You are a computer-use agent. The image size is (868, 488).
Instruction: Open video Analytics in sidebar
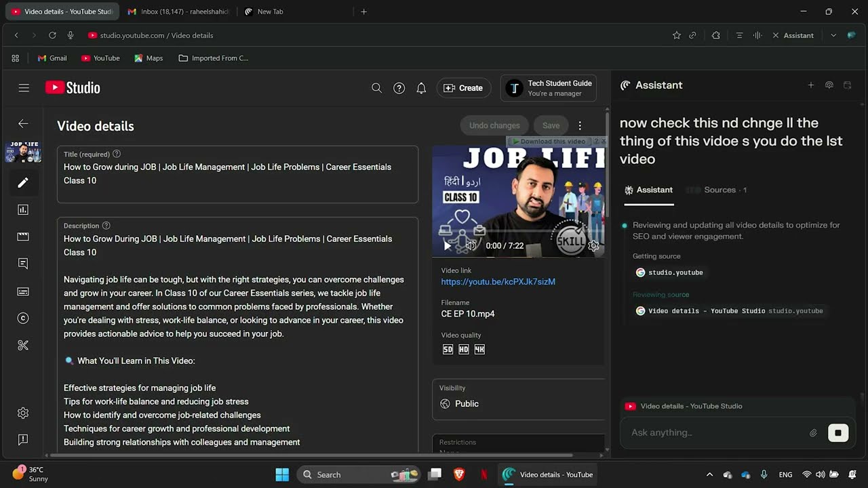23,209
